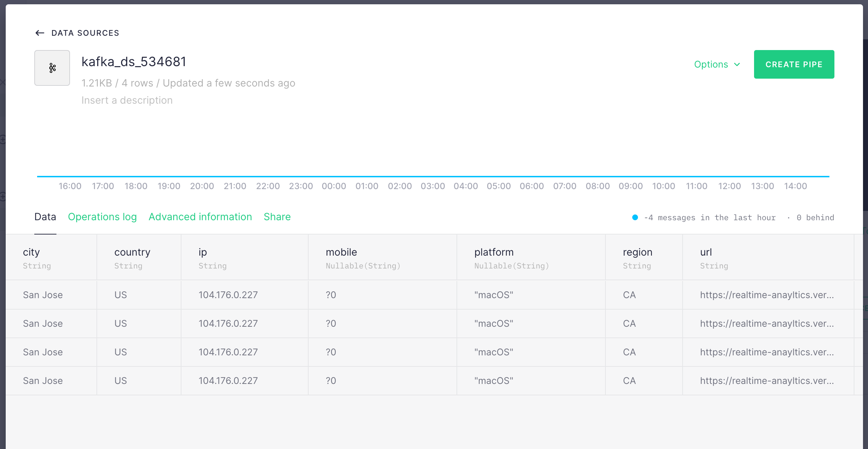Select the Data tab
Viewport: 868px width, 449px height.
pos(45,217)
